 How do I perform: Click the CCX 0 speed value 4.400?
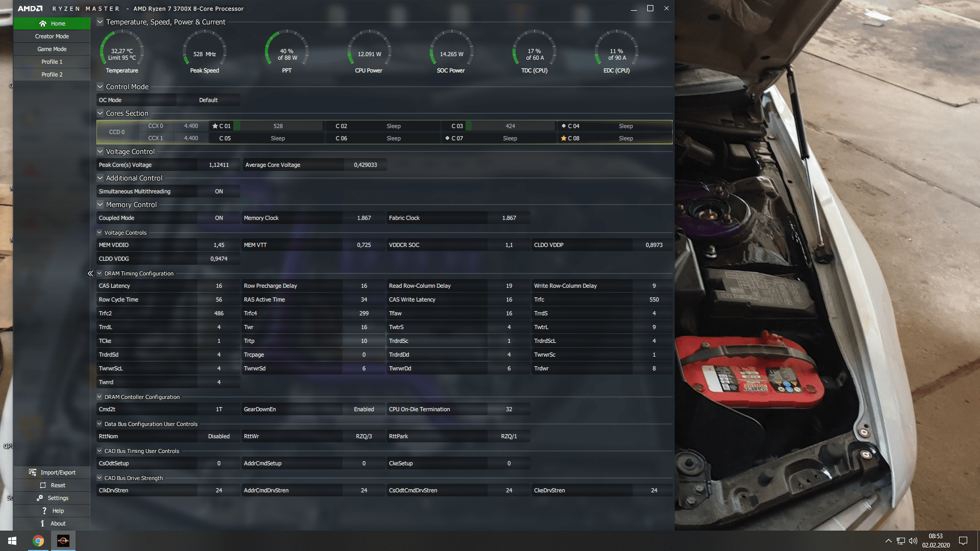click(191, 126)
